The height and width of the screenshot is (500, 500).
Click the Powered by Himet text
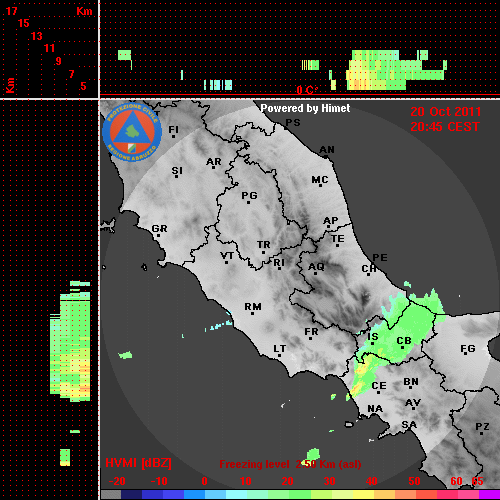[x=305, y=108]
